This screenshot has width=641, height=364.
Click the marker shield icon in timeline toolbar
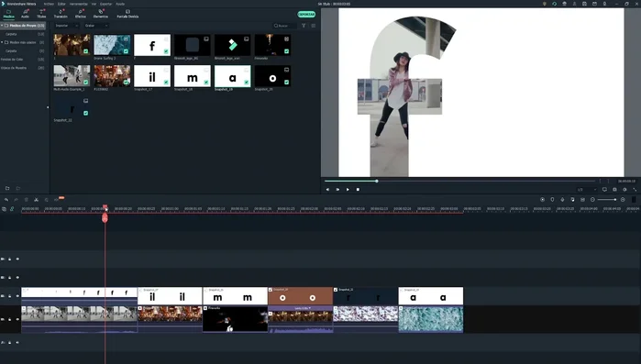pyautogui.click(x=552, y=199)
